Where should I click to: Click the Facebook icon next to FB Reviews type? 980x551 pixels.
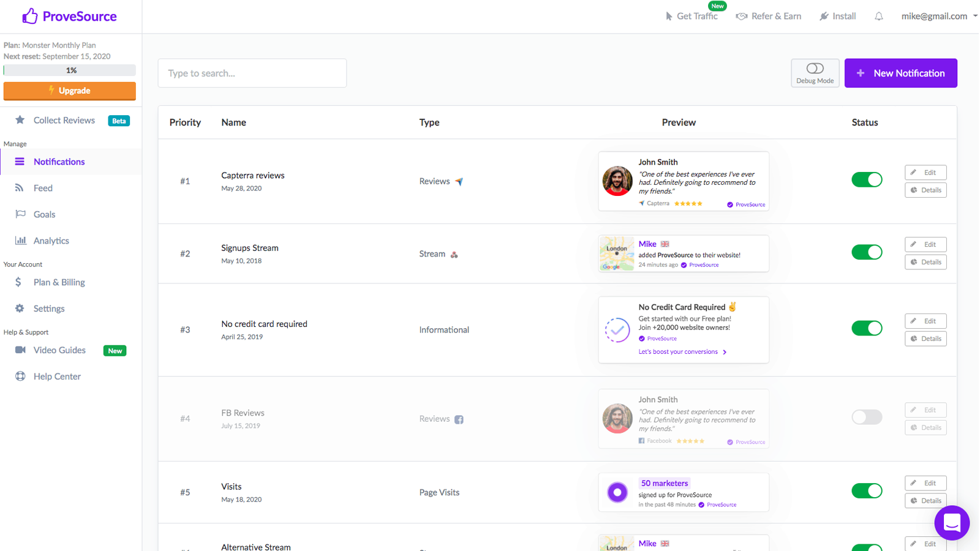(459, 419)
